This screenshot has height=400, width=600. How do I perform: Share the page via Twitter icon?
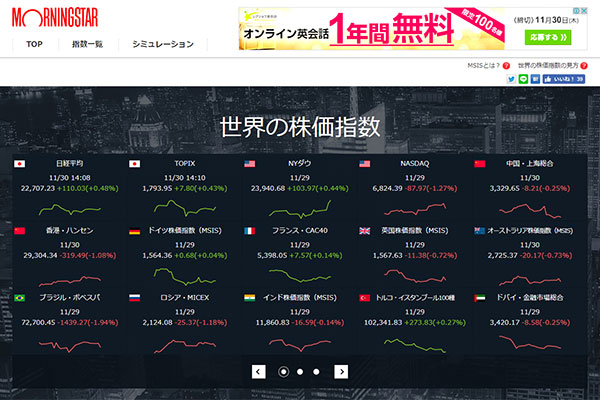pos(511,79)
